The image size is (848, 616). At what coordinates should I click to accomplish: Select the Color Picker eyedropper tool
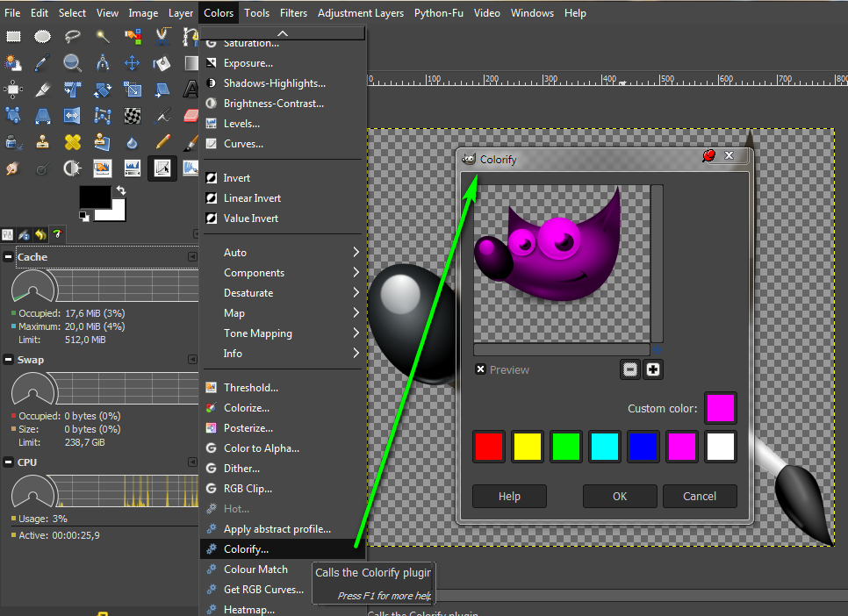tap(43, 62)
